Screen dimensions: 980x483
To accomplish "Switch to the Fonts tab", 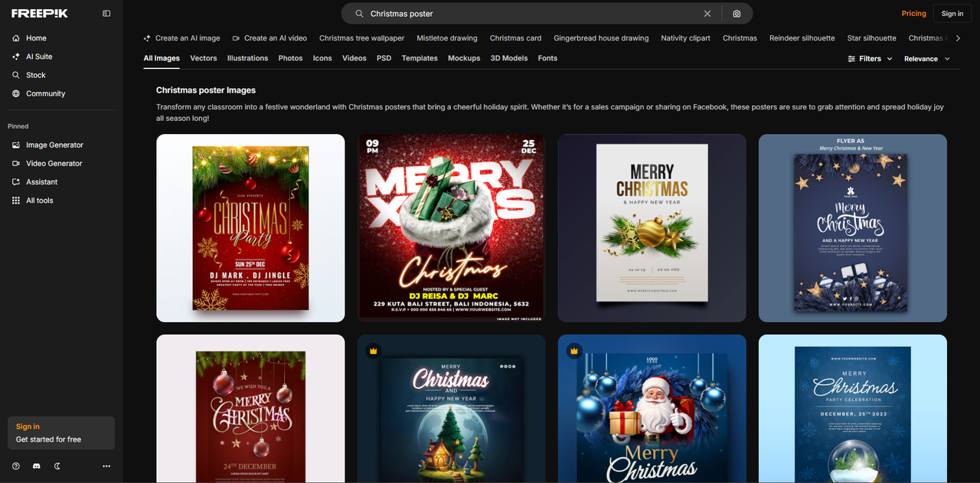I will [547, 58].
